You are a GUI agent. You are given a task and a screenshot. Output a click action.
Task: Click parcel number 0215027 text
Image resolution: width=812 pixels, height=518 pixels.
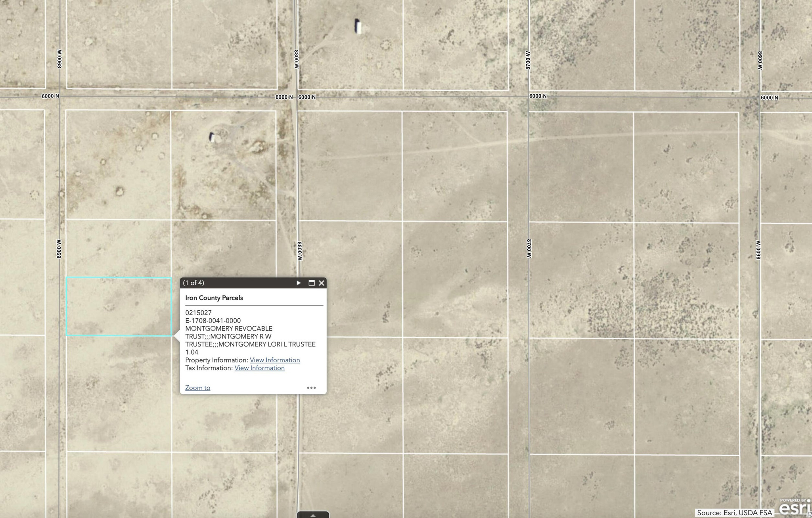(x=198, y=313)
